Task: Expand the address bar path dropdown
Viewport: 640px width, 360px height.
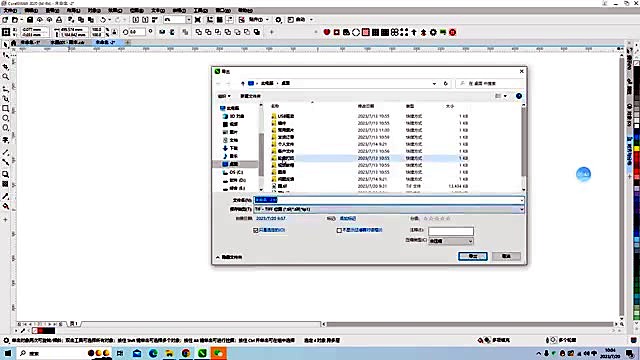Action: point(434,83)
